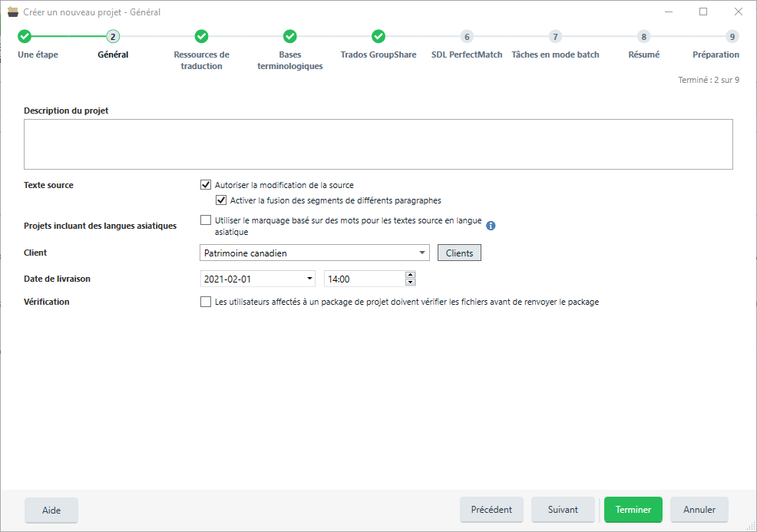The height and width of the screenshot is (532, 757).
Task: Increase delivery time with up spinner arrow
Action: pyautogui.click(x=410, y=275)
